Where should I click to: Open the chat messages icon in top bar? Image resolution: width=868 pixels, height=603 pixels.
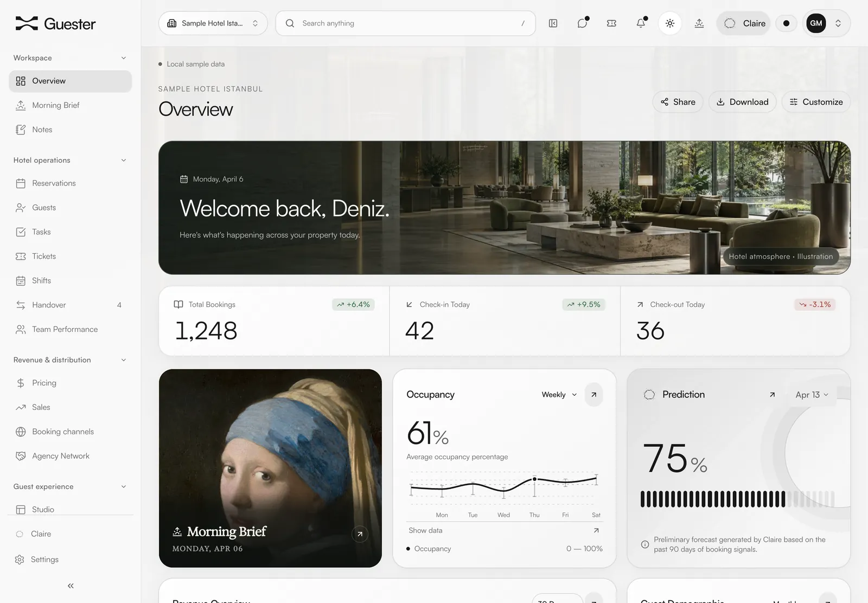click(x=582, y=23)
